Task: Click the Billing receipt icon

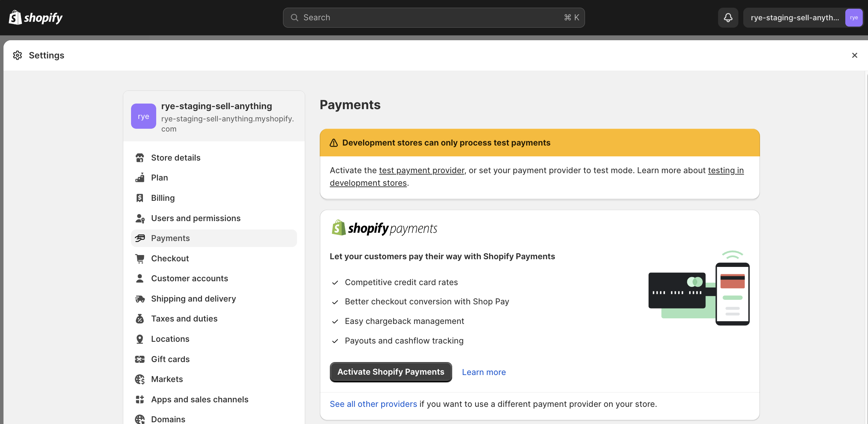Action: [140, 198]
